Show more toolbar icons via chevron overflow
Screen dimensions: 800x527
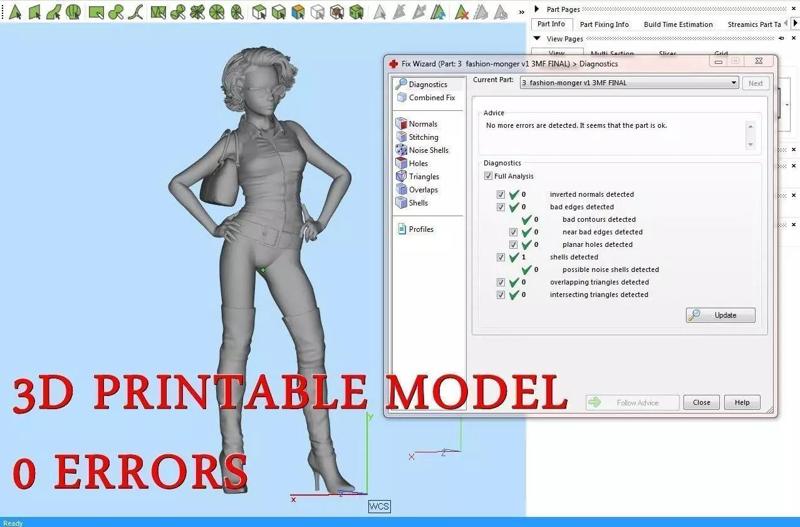521,12
